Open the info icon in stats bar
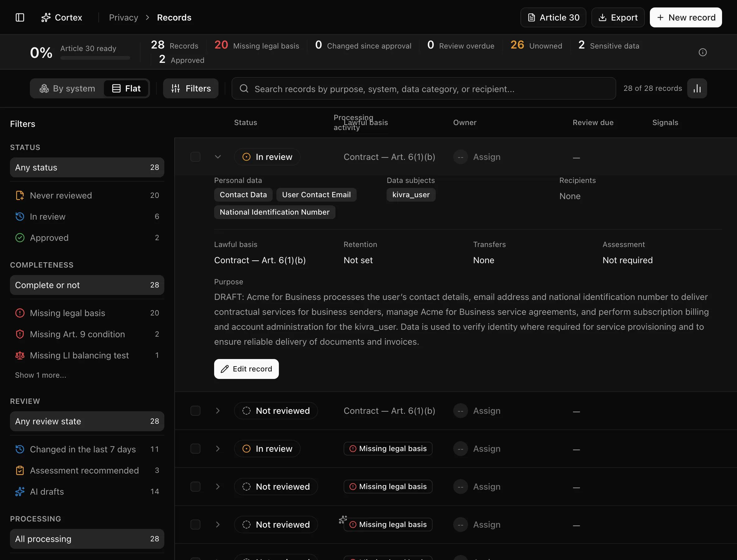Screen dimensions: 737x560 coord(703,52)
